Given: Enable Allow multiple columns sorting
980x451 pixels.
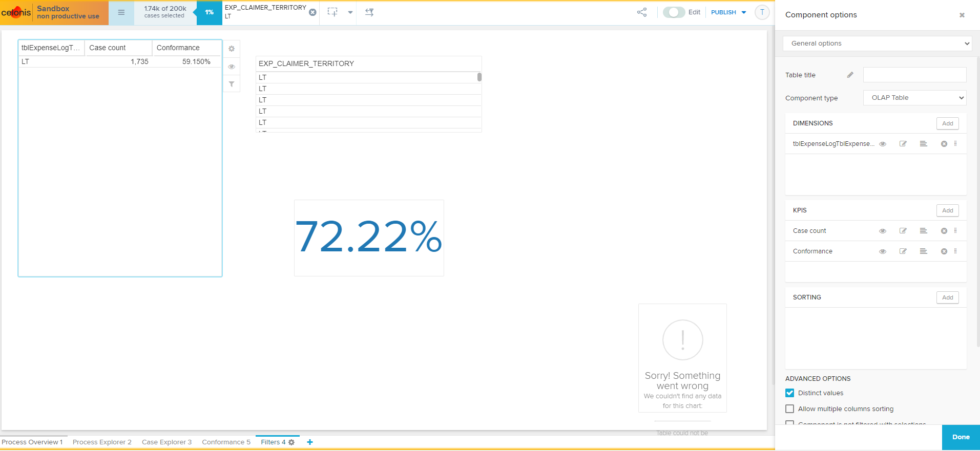Looking at the screenshot, I should coord(789,409).
